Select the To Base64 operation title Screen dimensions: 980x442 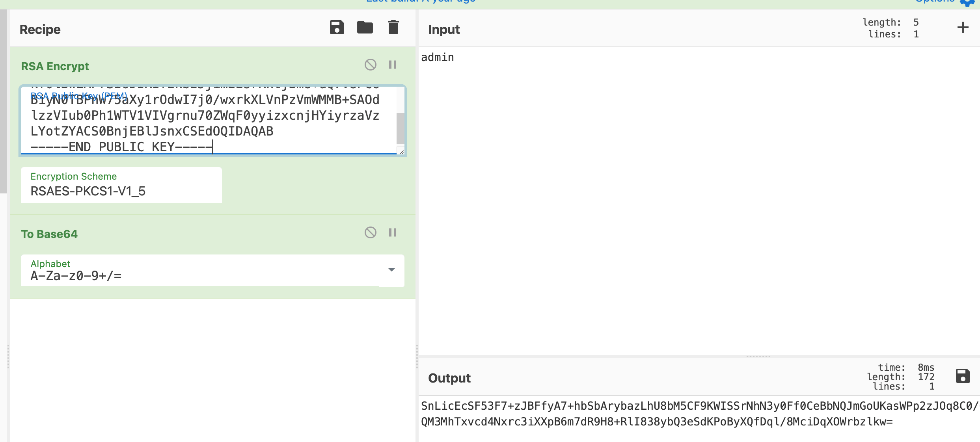point(49,234)
